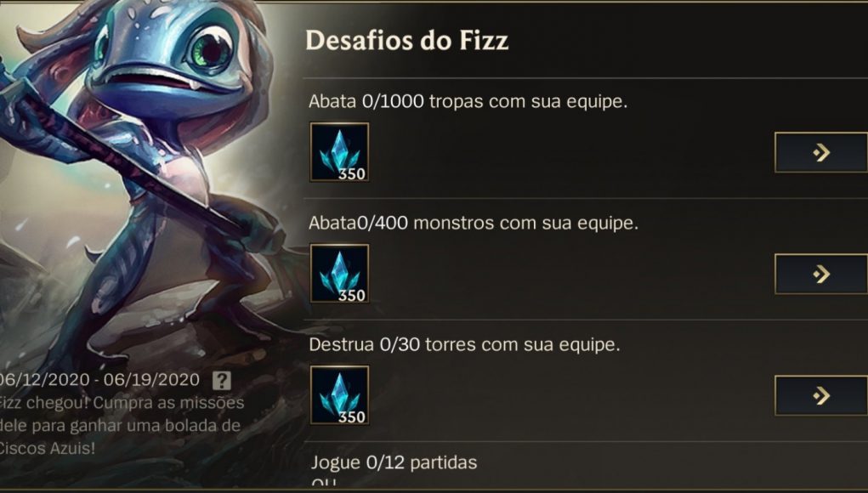Click the 'Fizz chegou!' description line
Screen dimensions: 868x493
(122, 402)
